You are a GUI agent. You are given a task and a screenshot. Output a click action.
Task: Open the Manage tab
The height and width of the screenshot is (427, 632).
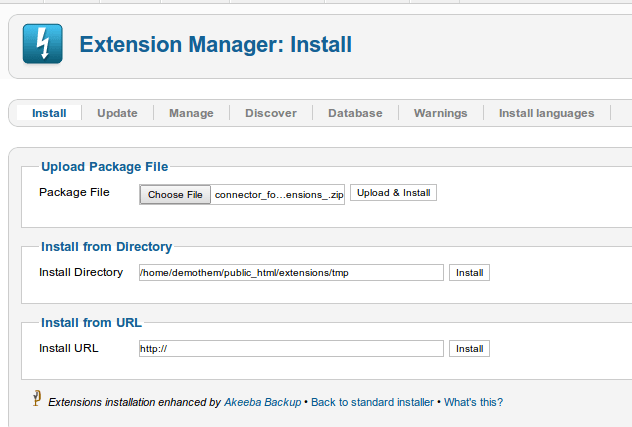tap(191, 113)
